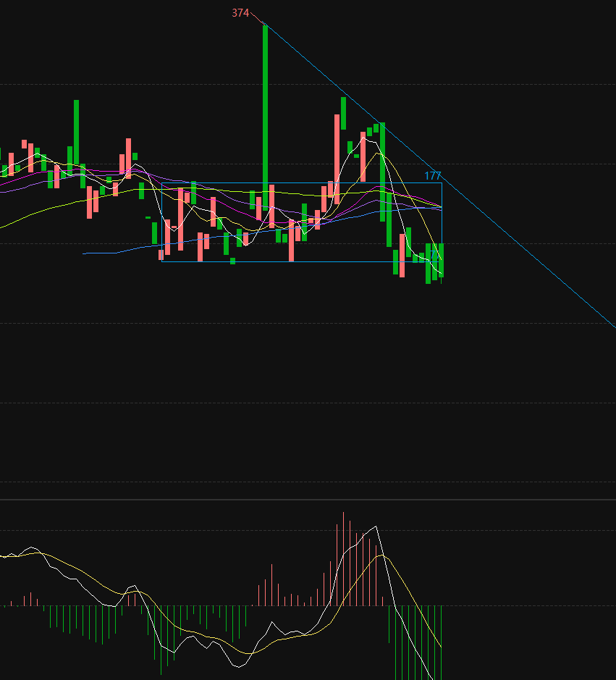Click the blue 177 price label
616x680 pixels.
coord(432,176)
